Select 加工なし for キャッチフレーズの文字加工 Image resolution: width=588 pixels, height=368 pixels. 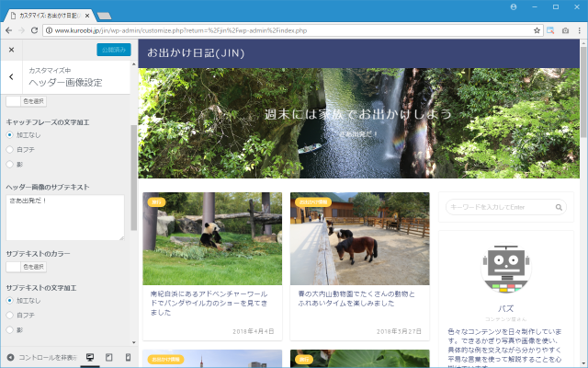coord(10,135)
